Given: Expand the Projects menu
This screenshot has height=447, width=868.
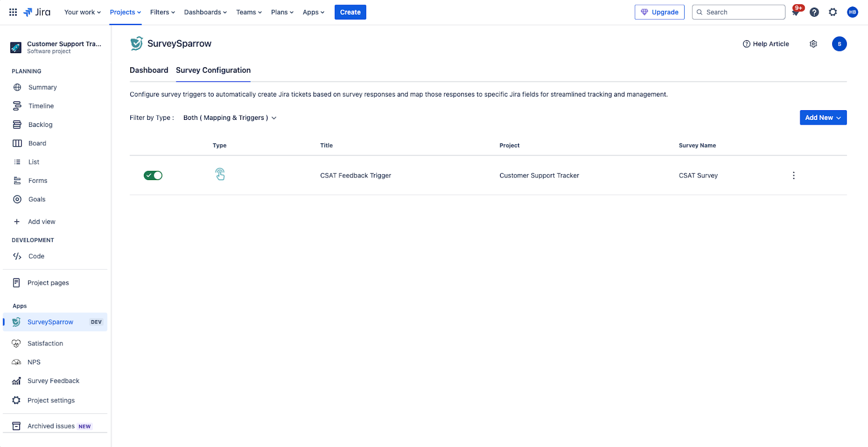Looking at the screenshot, I should (x=125, y=12).
